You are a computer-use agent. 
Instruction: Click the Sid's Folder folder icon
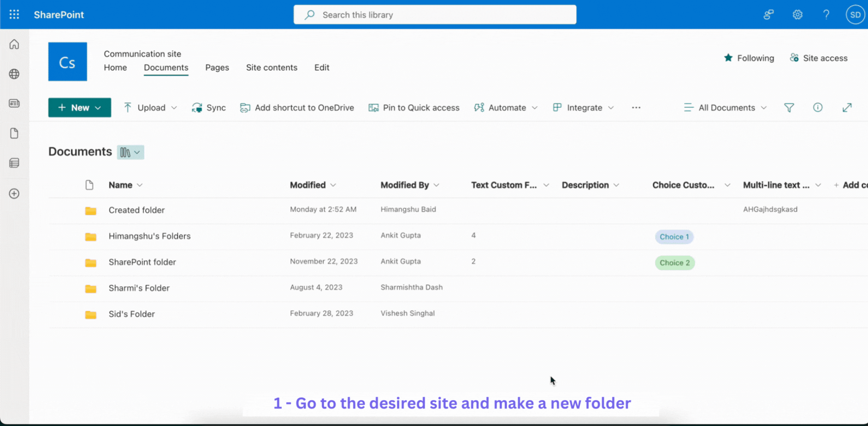tap(91, 315)
